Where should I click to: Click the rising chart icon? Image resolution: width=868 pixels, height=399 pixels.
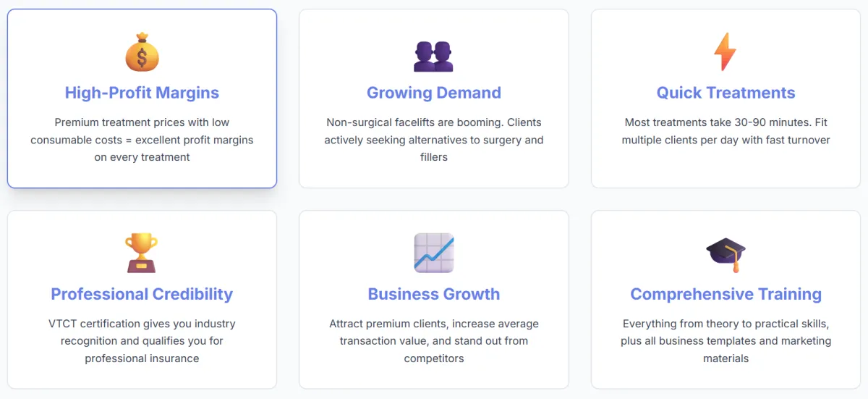pos(434,253)
